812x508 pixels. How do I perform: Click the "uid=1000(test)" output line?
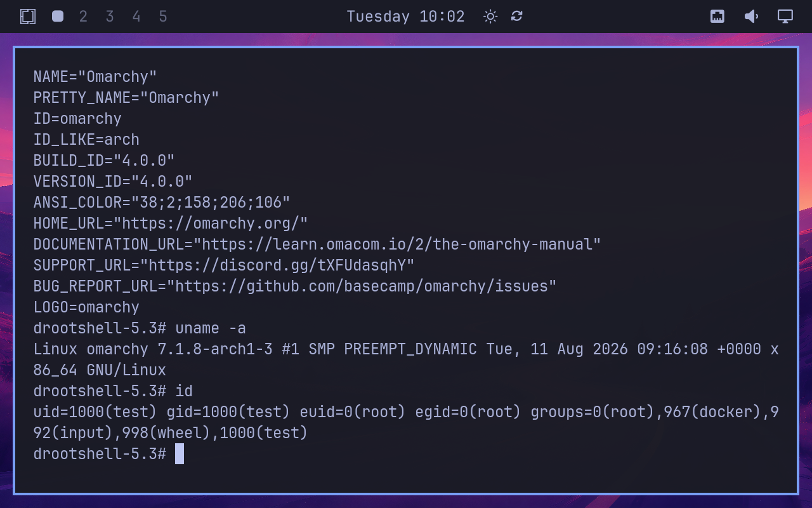point(406,412)
